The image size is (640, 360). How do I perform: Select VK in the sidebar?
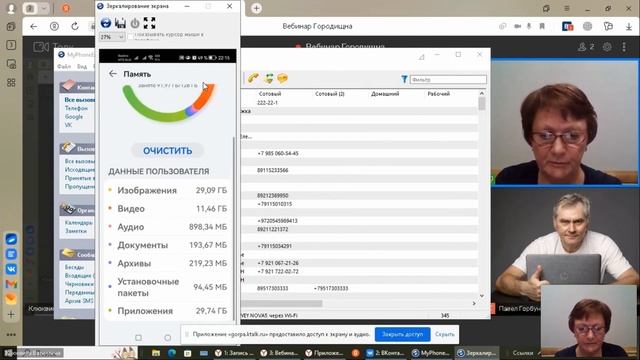[68, 125]
